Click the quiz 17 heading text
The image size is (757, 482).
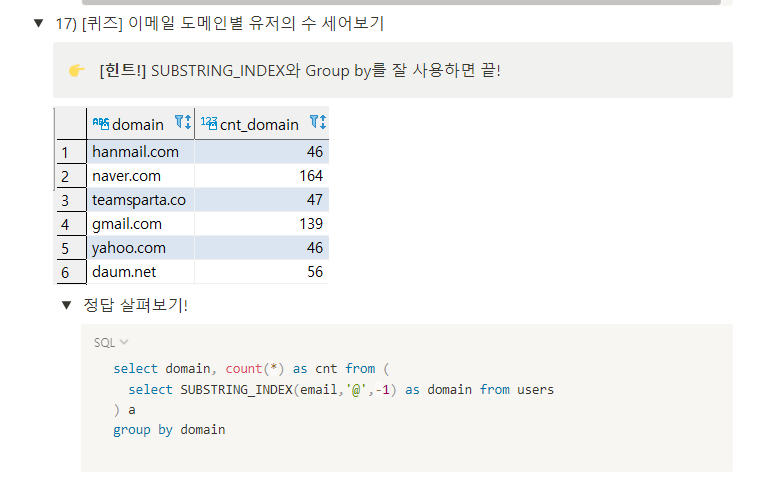pyautogui.click(x=220, y=23)
